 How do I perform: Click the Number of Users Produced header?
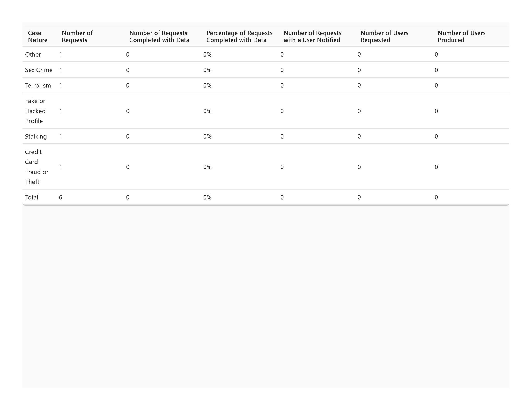461,37
